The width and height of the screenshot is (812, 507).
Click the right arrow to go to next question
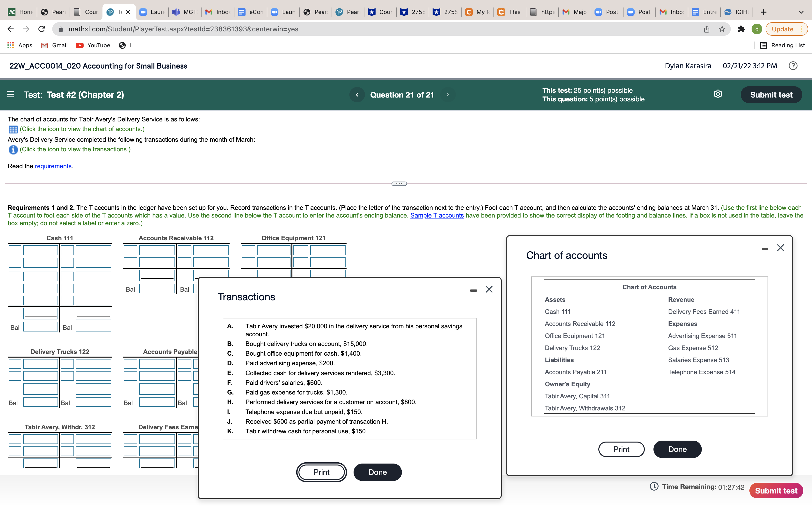(448, 94)
